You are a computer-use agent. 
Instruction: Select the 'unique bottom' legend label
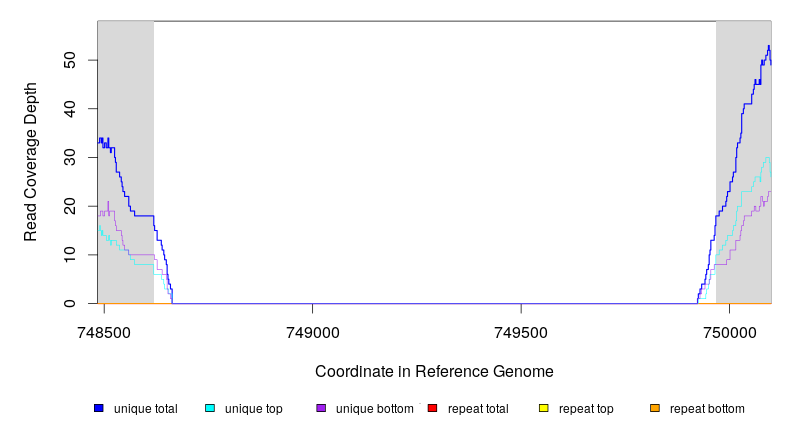point(374,409)
